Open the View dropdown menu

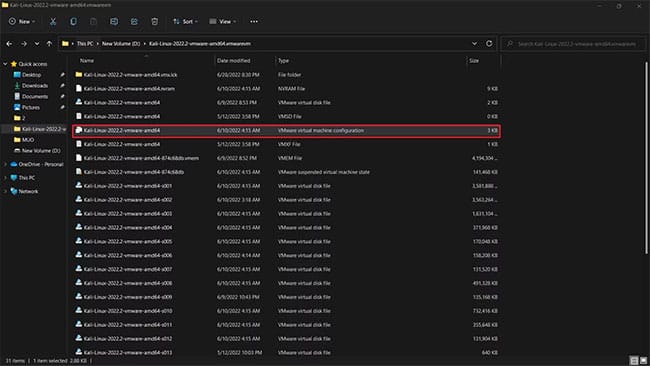coord(223,22)
